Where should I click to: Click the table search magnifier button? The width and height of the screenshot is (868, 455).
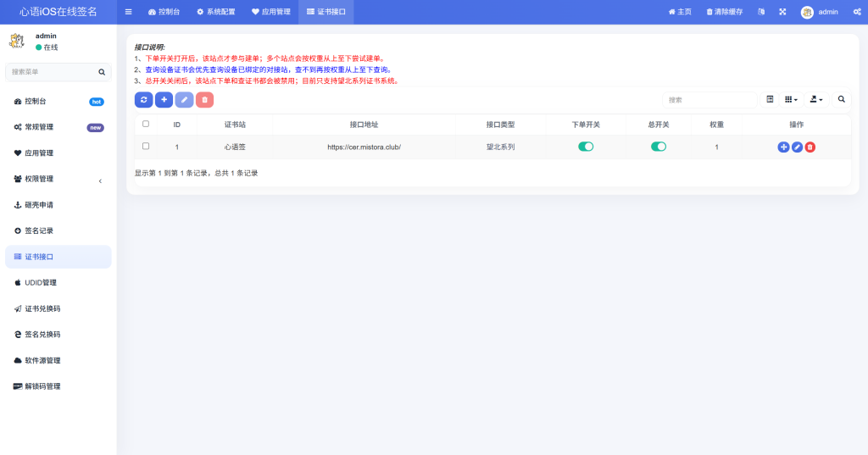(842, 100)
